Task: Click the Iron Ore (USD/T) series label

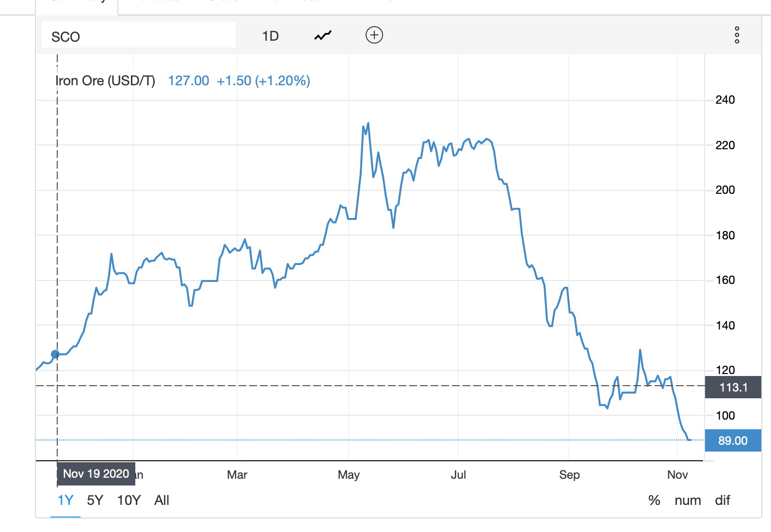Action: [106, 81]
